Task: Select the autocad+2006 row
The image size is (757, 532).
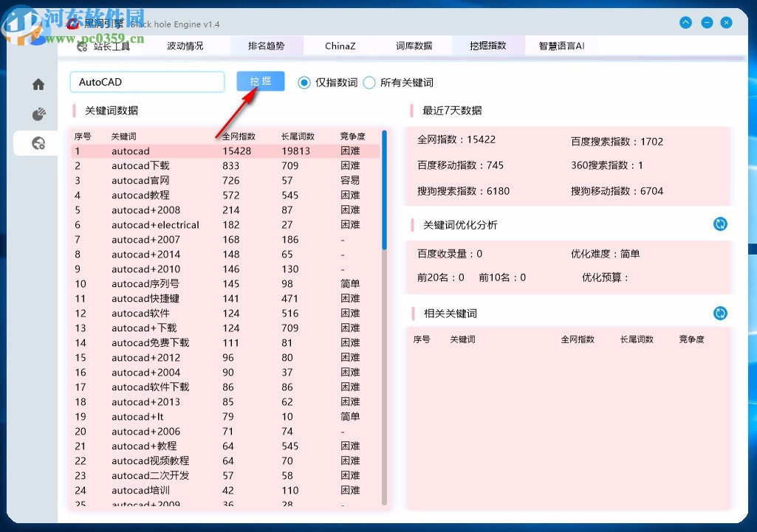Action: [226, 431]
